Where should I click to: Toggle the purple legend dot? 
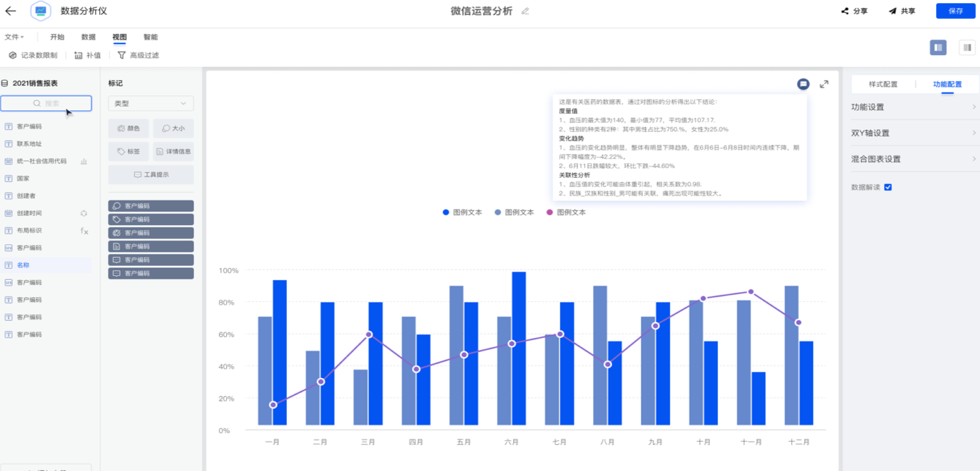coord(550,212)
